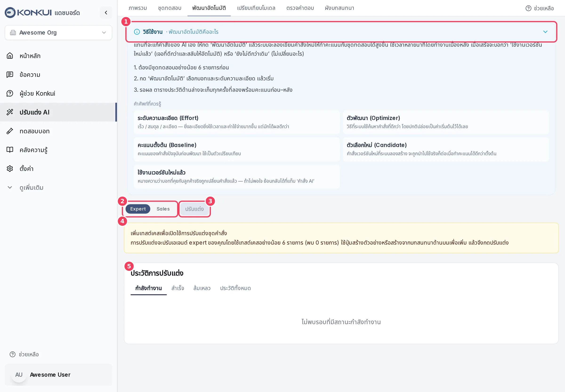
Task: Open the ชุดทดสอบ tab
Action: click(x=170, y=8)
